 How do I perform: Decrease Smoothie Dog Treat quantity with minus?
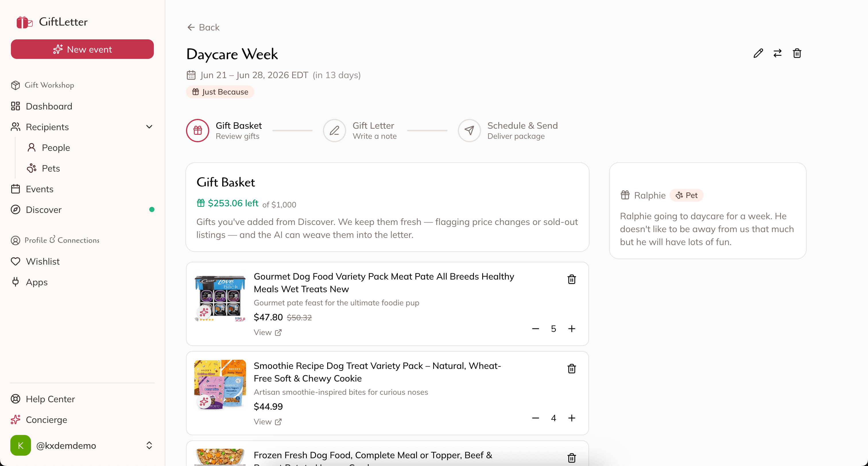click(535, 418)
